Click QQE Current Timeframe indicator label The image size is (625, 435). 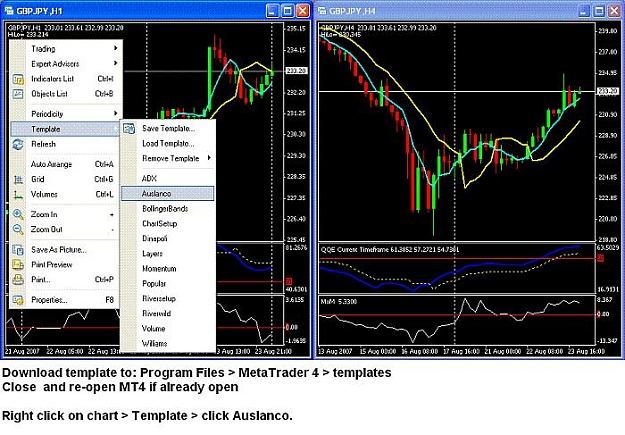(x=390, y=250)
